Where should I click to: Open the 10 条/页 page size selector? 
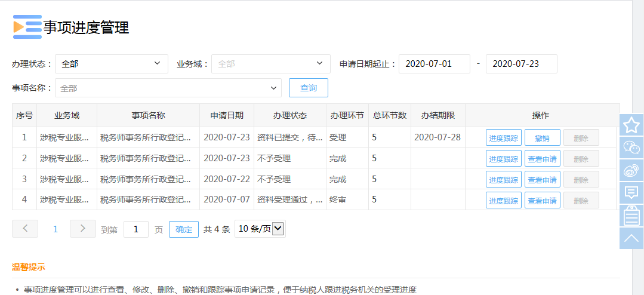(260, 229)
